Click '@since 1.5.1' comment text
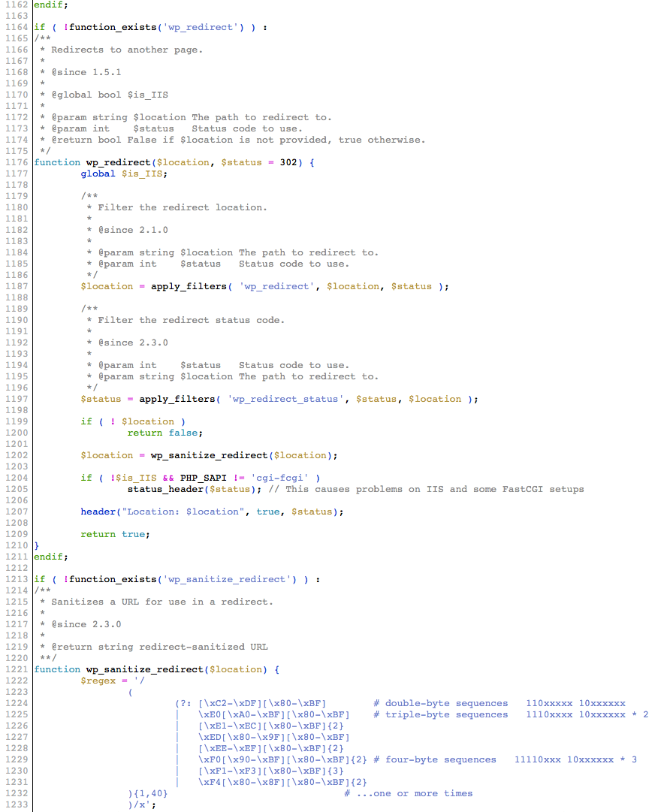 point(86,73)
